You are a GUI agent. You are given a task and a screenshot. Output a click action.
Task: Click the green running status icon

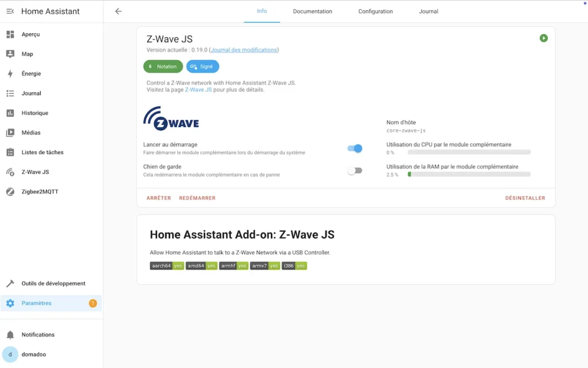click(543, 38)
